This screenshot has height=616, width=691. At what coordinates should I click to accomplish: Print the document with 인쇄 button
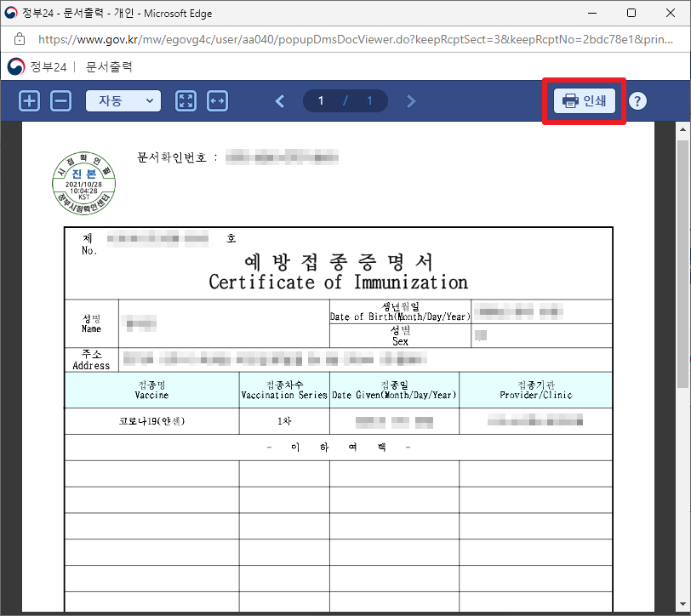coord(585,101)
